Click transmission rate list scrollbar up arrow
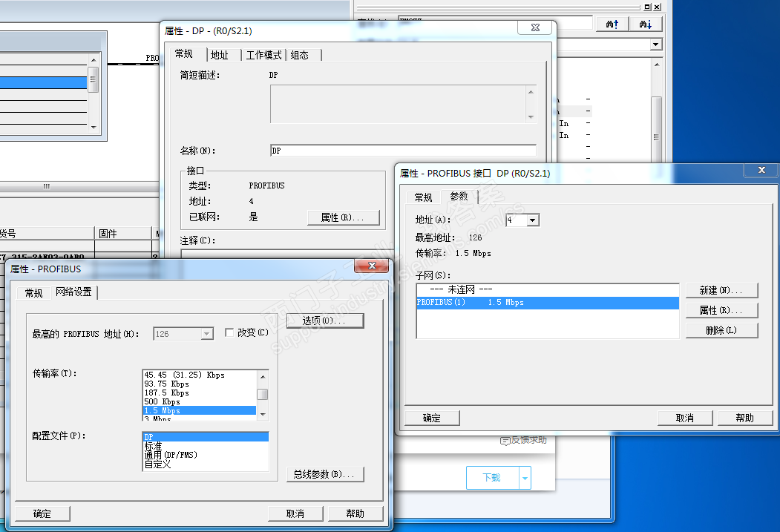 point(263,377)
